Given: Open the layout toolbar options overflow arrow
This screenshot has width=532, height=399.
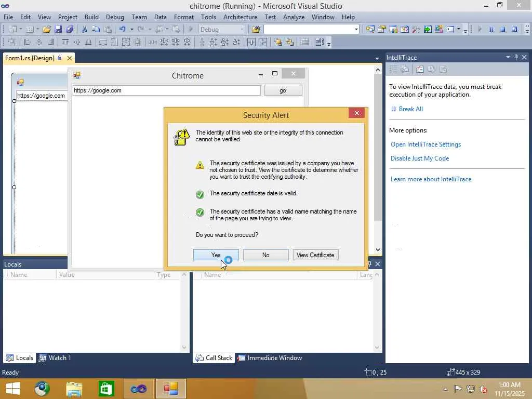Looking at the screenshot, I should click(329, 43).
